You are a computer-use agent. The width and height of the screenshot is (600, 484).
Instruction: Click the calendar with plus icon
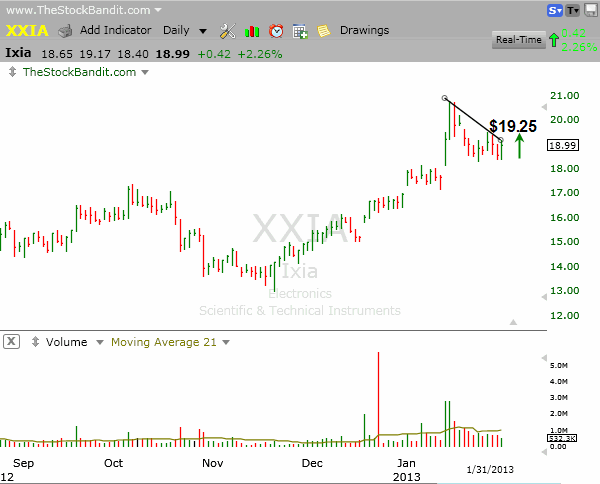pos(300,31)
